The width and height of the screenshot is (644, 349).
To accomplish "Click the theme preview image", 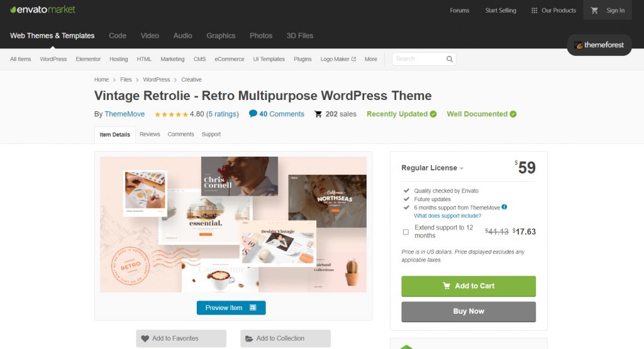I will [x=233, y=224].
